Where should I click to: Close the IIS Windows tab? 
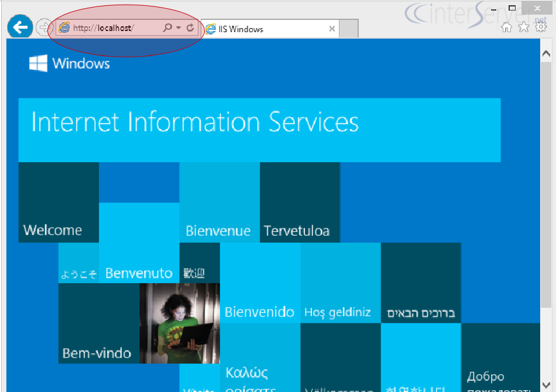coord(332,29)
